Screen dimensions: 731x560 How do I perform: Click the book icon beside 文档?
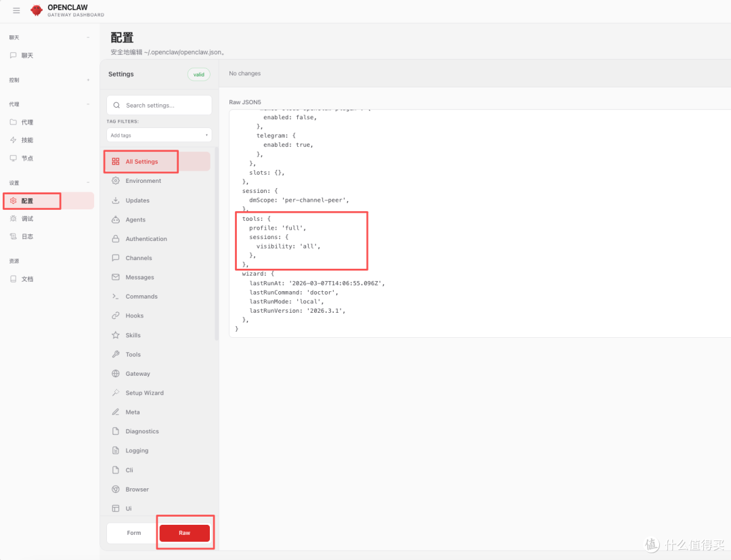click(x=13, y=279)
